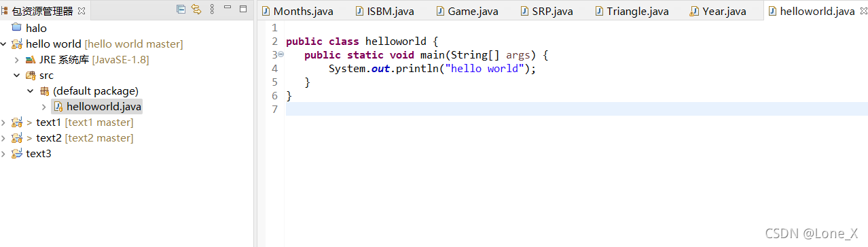This screenshot has width=868, height=247.
Task: Click Triangle.java tab file icon
Action: click(599, 11)
